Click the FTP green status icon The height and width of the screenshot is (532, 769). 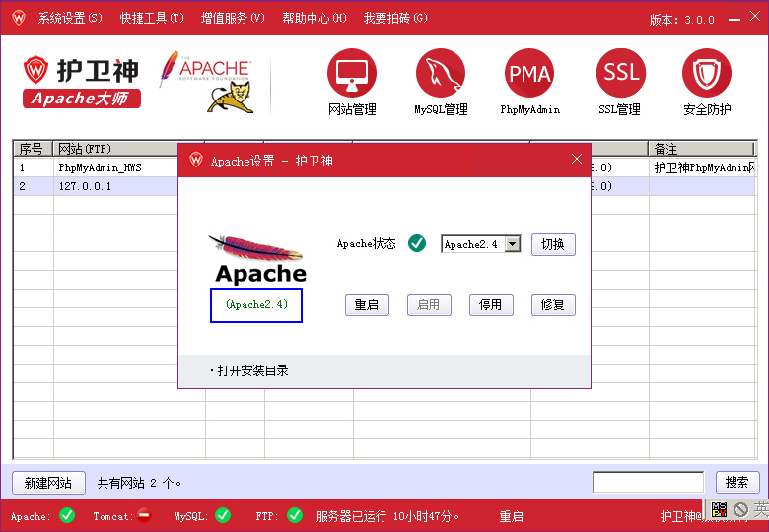point(294,515)
